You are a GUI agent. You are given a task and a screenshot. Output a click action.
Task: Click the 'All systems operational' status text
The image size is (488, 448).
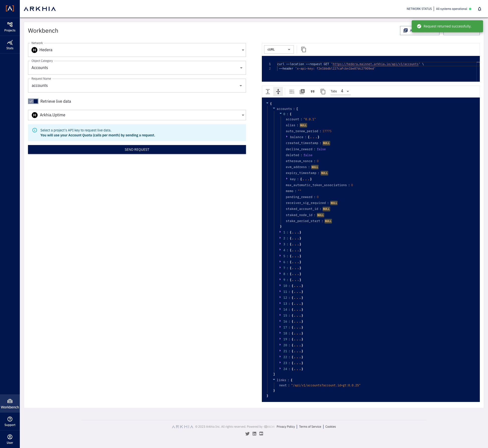click(x=452, y=9)
